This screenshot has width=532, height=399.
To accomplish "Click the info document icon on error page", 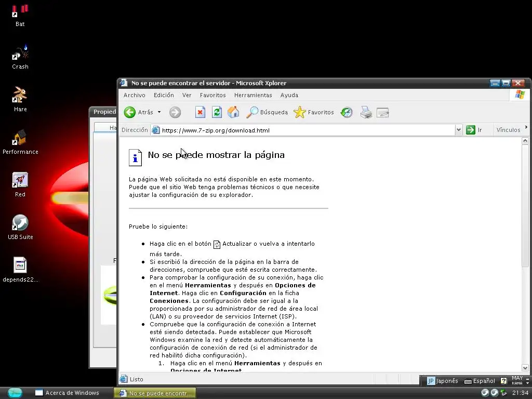I will click(x=135, y=158).
